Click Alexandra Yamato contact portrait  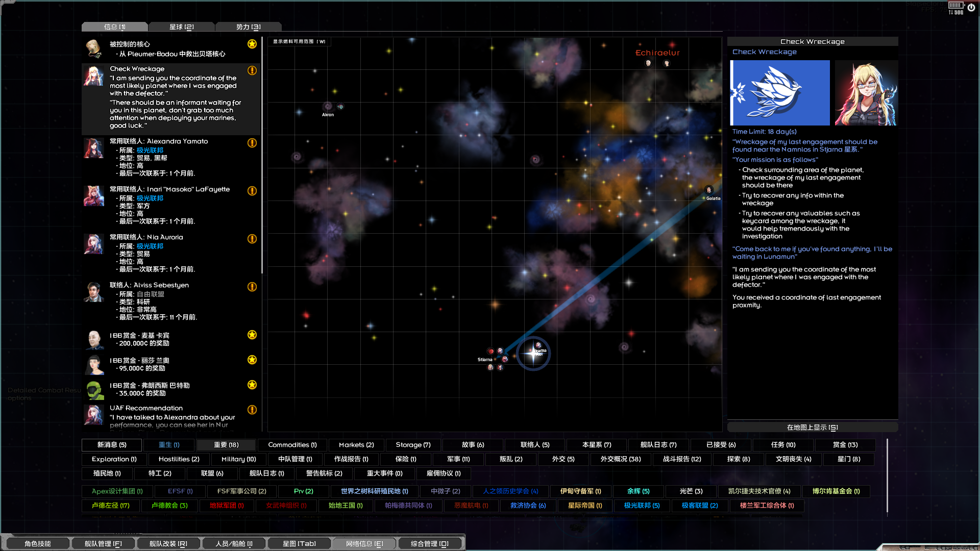94,148
